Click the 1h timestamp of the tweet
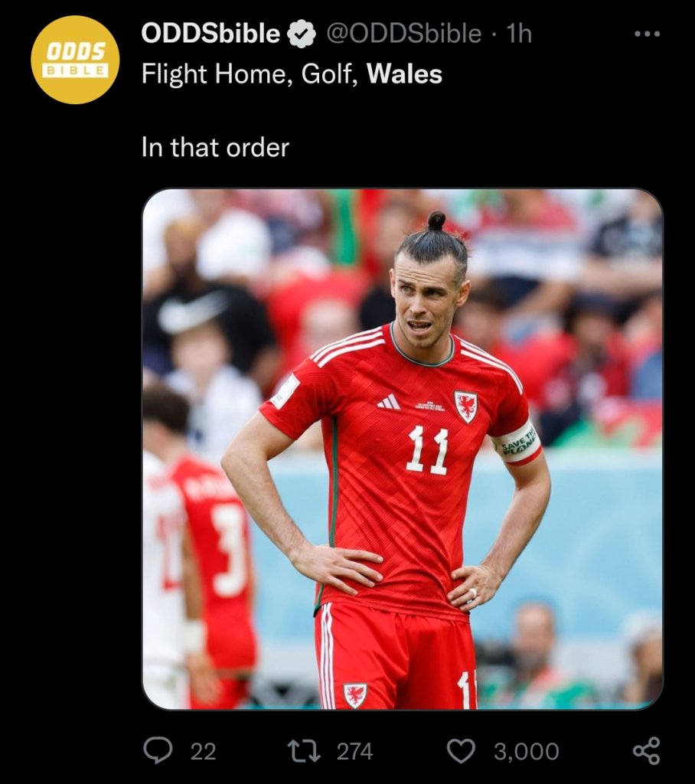This screenshot has height=784, width=695. click(x=519, y=34)
